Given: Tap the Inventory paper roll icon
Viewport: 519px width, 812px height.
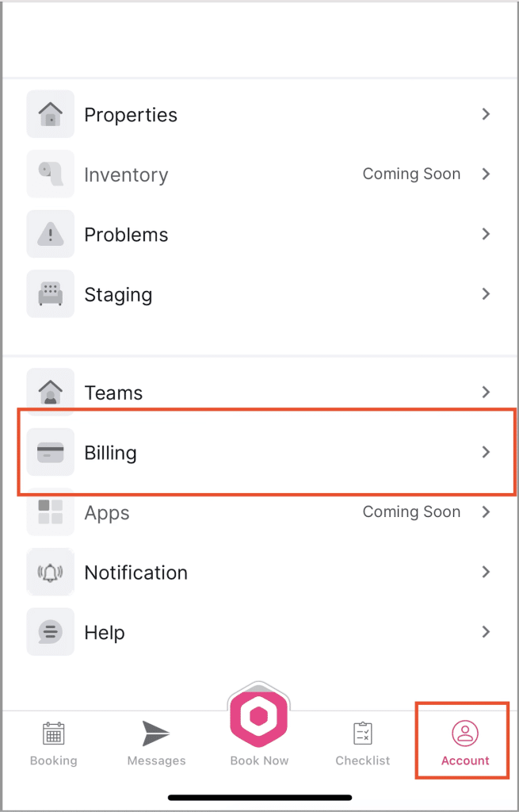Looking at the screenshot, I should pos(50,174).
